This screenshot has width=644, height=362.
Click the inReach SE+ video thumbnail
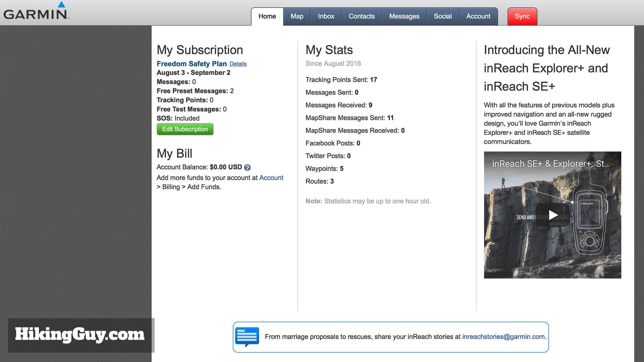click(552, 215)
